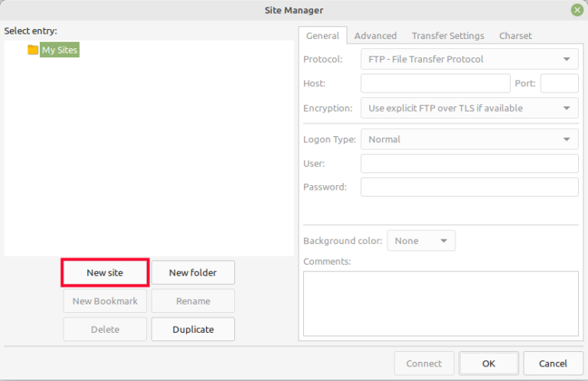Click the My Sites folder icon

pyautogui.click(x=33, y=50)
